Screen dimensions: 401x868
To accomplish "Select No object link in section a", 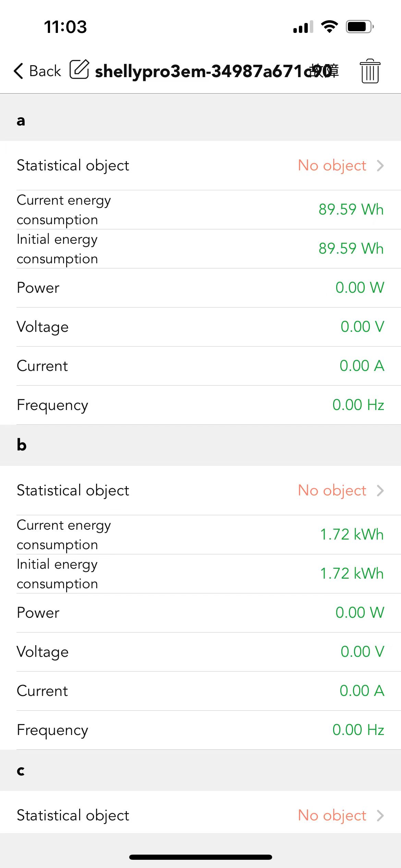I will click(x=332, y=166).
